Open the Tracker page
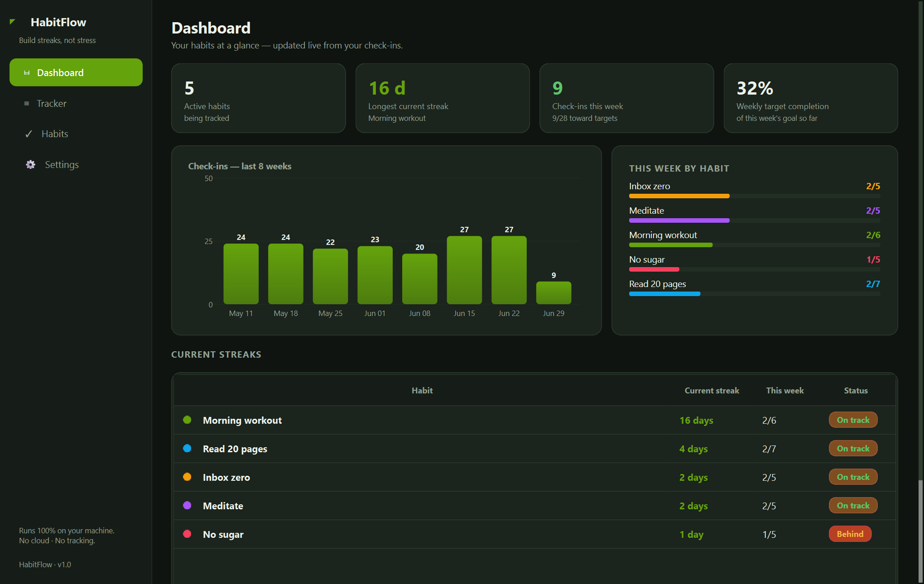Image resolution: width=924 pixels, height=584 pixels. 76,103
